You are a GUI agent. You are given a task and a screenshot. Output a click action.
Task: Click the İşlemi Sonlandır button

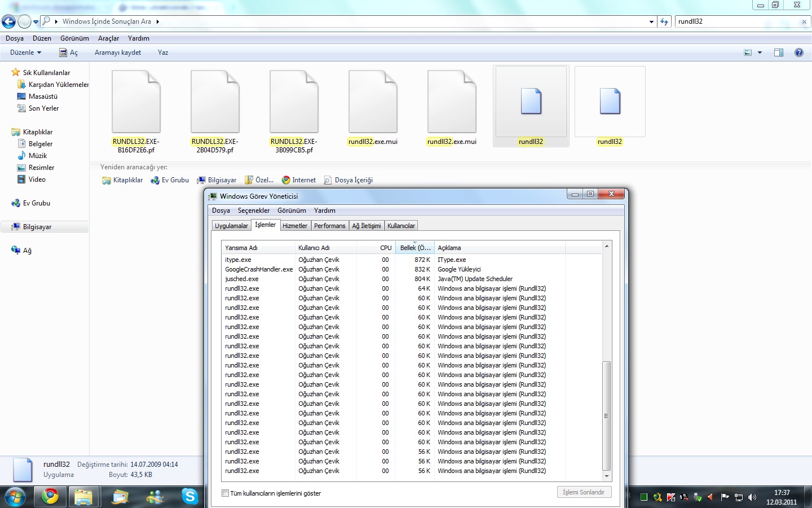(x=584, y=492)
